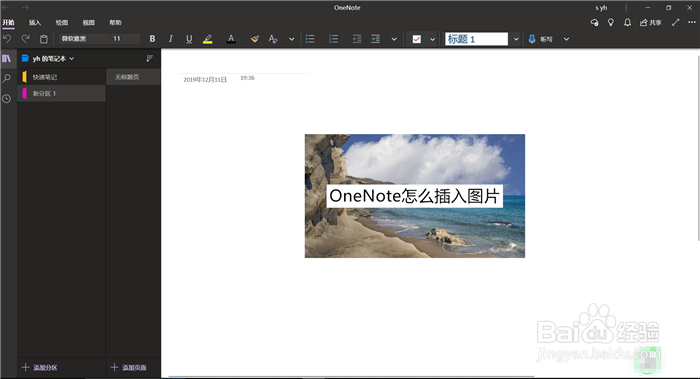The image size is (700, 379).
Task: Toggle italic formatting
Action: (171, 39)
